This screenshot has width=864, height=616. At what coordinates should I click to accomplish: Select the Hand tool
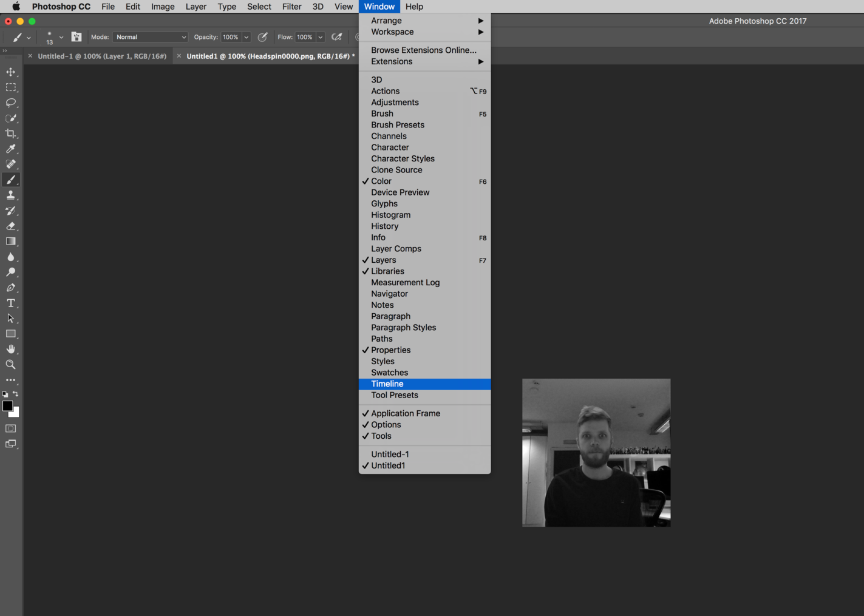coord(11,349)
